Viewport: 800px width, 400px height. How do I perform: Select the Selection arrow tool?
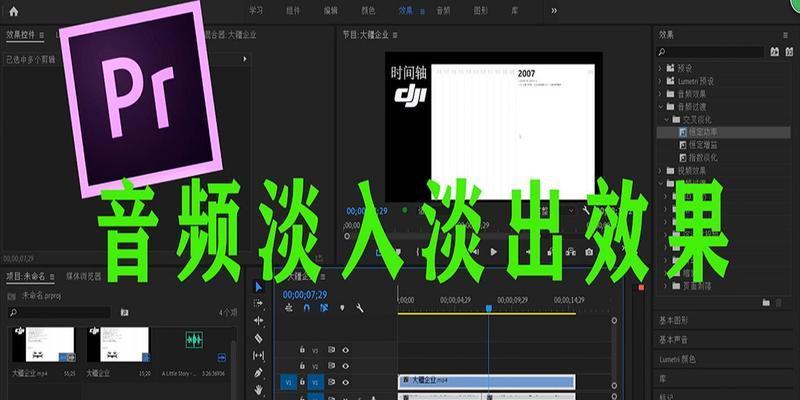[259, 287]
